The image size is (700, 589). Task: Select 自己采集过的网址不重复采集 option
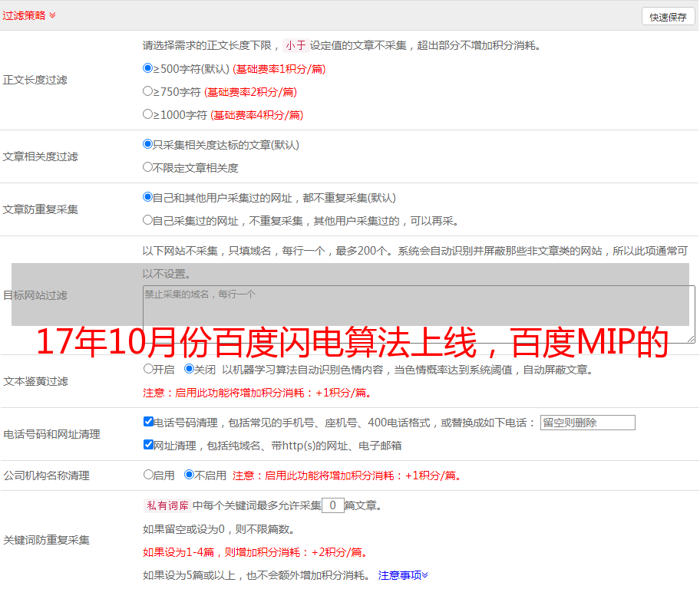[x=148, y=220]
